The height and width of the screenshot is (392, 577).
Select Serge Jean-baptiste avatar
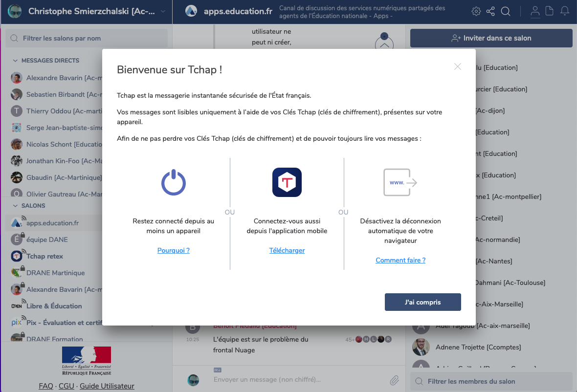[x=17, y=128]
